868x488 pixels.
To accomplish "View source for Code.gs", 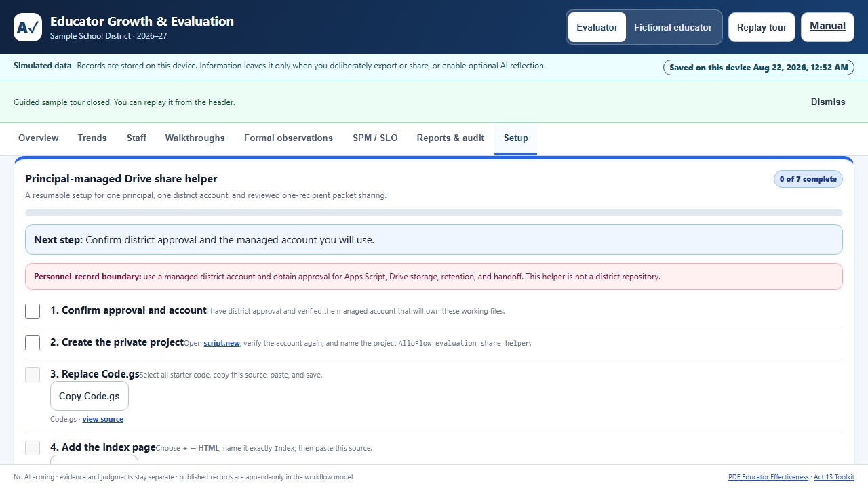I will tap(103, 419).
